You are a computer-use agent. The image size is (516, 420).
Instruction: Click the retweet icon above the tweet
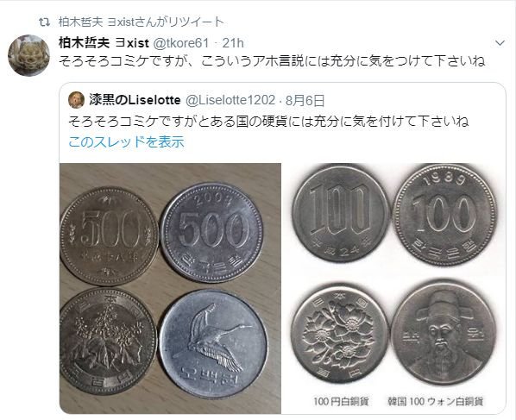tap(44, 22)
